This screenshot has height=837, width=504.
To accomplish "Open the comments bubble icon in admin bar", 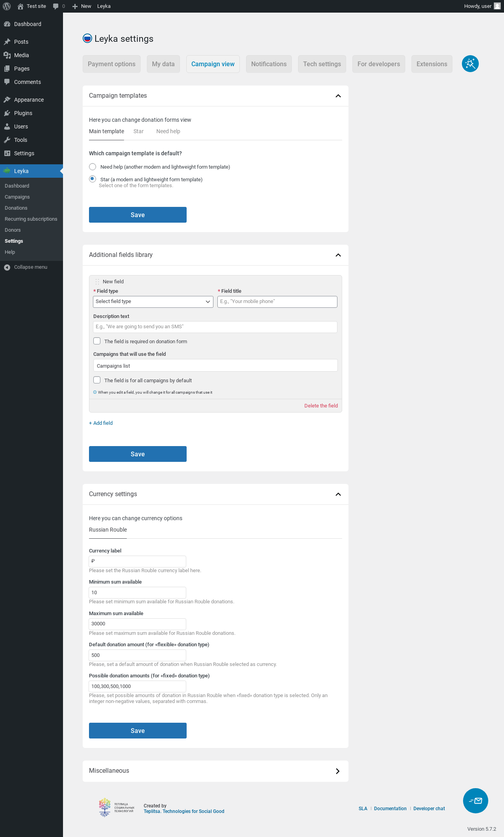I will click(x=56, y=6).
